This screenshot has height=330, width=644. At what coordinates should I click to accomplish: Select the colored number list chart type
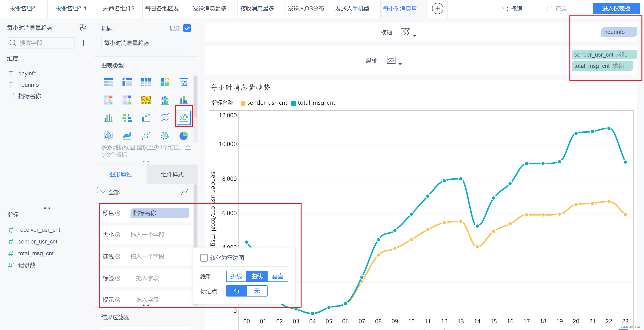pyautogui.click(x=108, y=100)
